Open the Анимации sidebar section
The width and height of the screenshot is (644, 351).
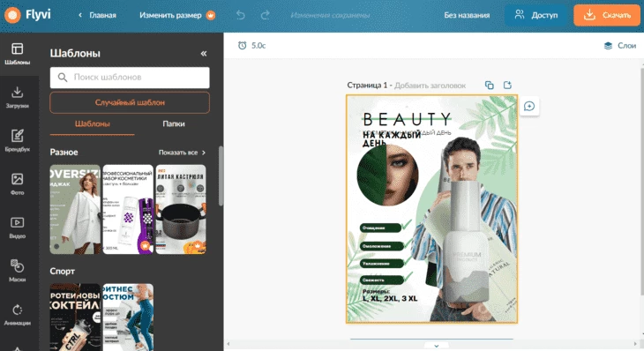click(x=18, y=315)
